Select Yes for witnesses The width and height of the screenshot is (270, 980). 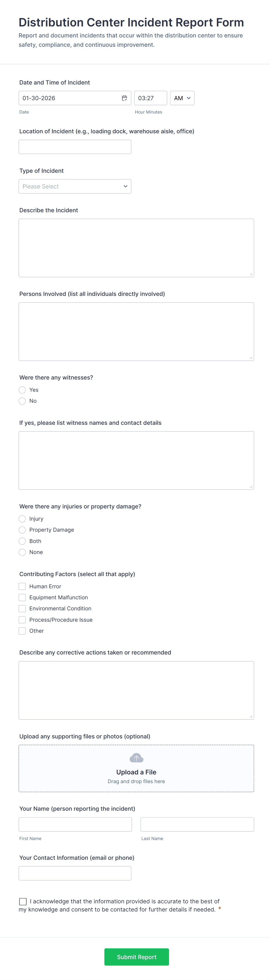[x=22, y=390]
